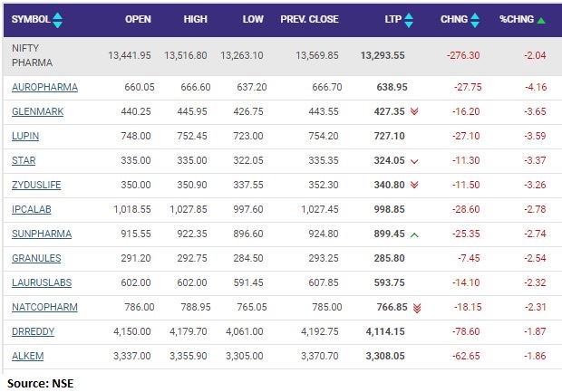Open the AUROPHARMA symbol link
The height and width of the screenshot is (392, 562).
44,88
